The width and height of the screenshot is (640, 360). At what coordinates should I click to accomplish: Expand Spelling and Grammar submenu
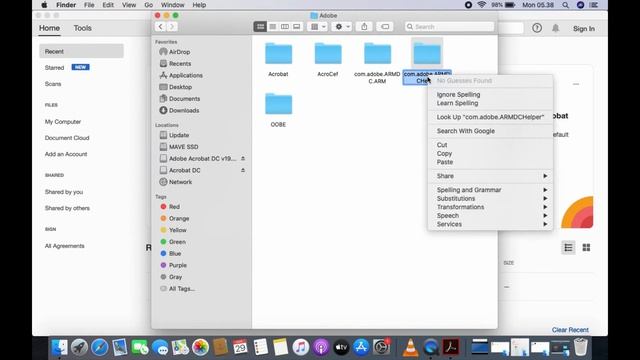tap(490, 190)
